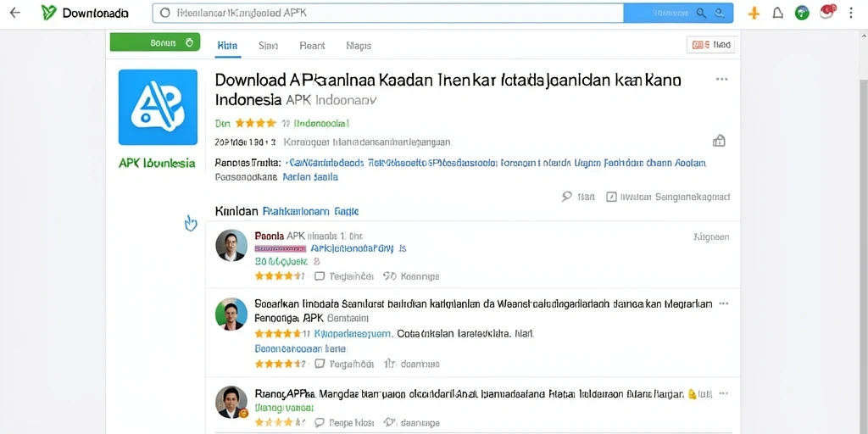Image resolution: width=868 pixels, height=434 pixels.
Task: Open the first review's blue APK link
Action: point(359,248)
